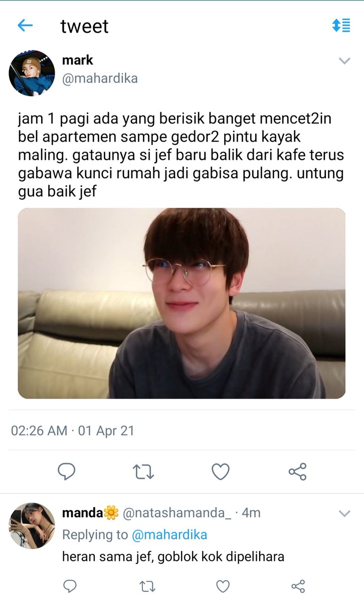Open the @mahardika mention link in reply
Viewport: 364px width, 602px height.
(169, 535)
